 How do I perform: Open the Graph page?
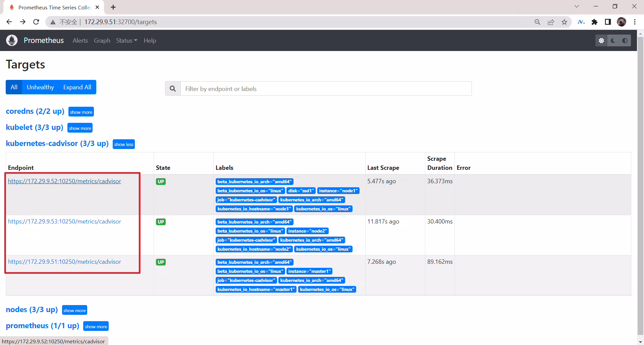[102, 40]
